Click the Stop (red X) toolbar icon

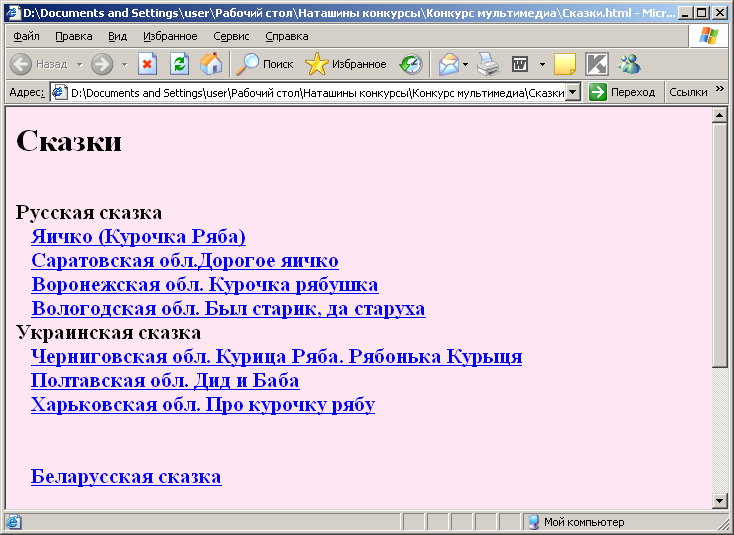[147, 64]
